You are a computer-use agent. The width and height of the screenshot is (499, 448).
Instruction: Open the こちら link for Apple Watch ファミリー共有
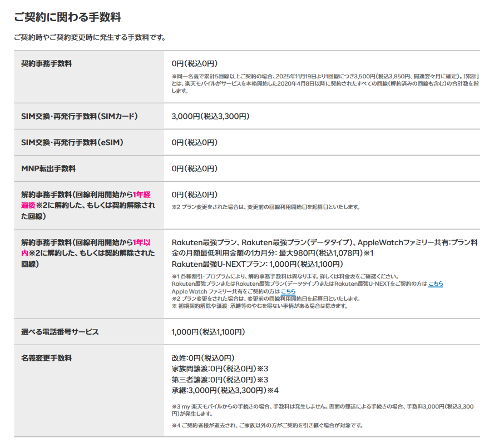tap(288, 291)
